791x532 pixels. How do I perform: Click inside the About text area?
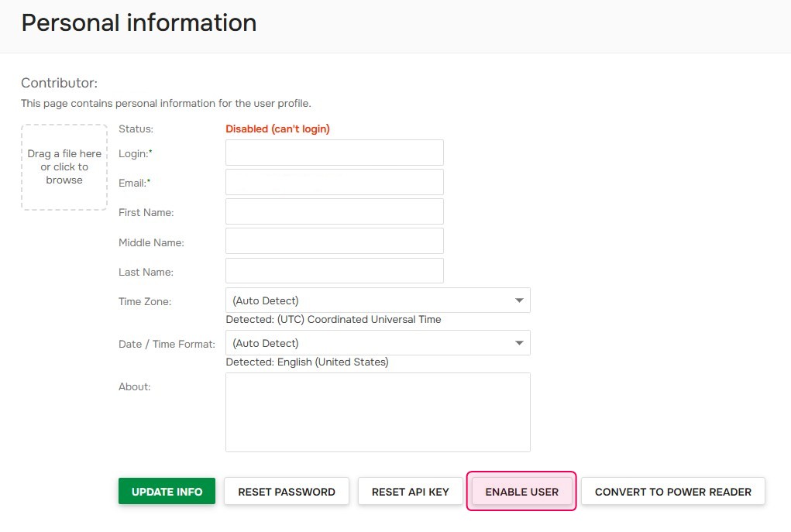coord(377,410)
